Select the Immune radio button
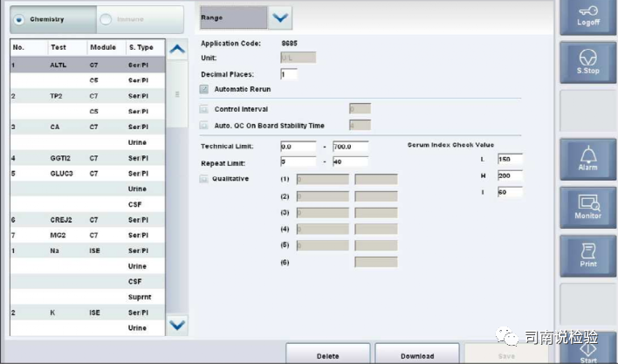 (x=106, y=19)
